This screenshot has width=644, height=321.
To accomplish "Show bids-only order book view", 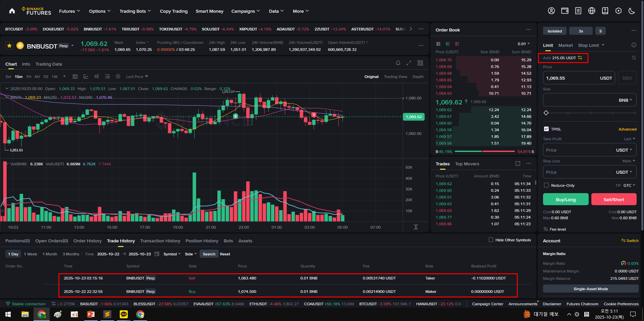I will [x=448, y=44].
